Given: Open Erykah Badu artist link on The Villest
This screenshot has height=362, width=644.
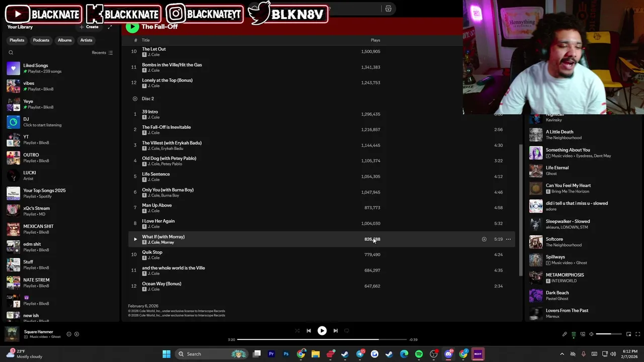Looking at the screenshot, I should [172, 148].
